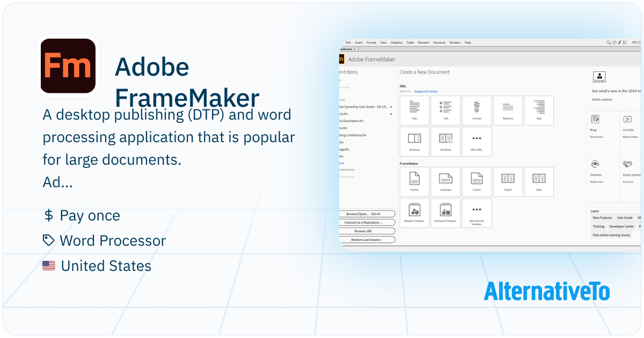Click the Adobe partner handshake icon
644x338 pixels.
tap(627, 164)
